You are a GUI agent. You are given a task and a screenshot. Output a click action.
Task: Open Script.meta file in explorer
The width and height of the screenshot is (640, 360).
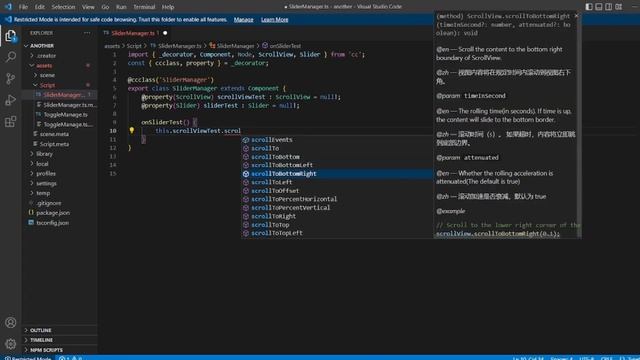pos(60,144)
